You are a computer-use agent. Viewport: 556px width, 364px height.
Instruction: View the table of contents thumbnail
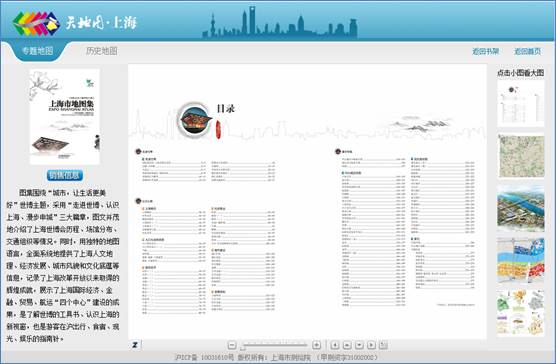pos(521,103)
